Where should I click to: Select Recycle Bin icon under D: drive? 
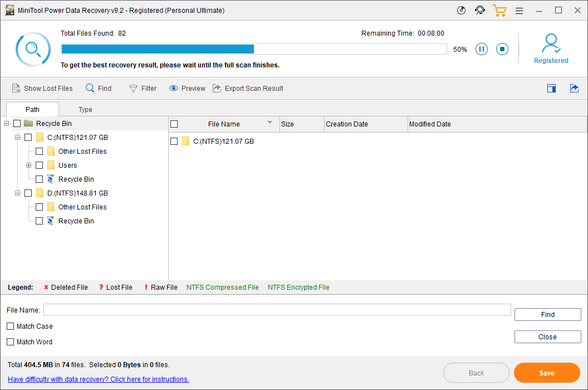pos(51,221)
